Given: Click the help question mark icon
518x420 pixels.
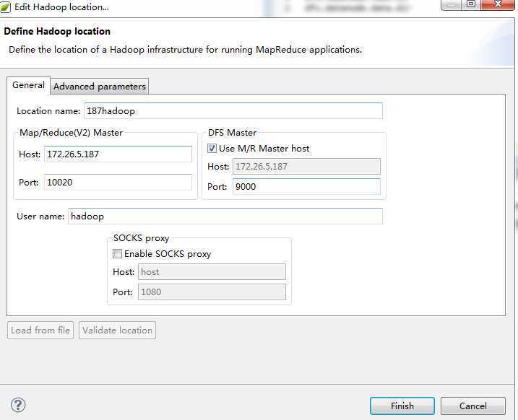Looking at the screenshot, I should point(18,405).
